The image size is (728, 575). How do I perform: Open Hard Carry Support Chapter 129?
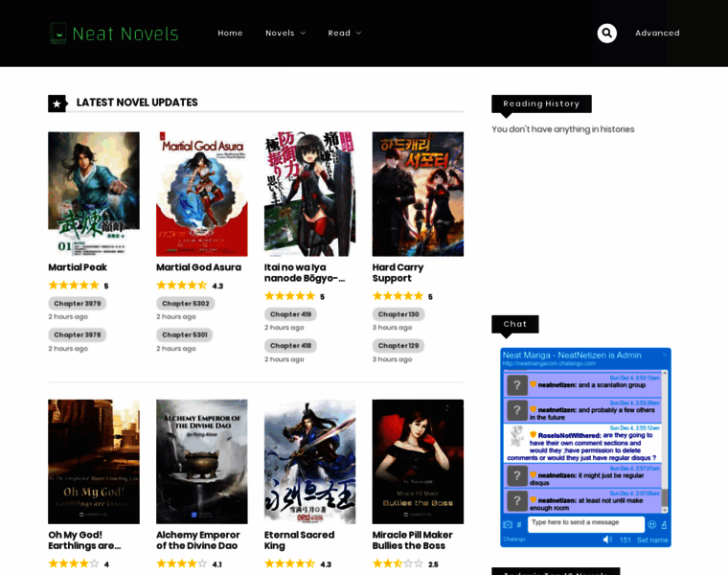coord(398,346)
